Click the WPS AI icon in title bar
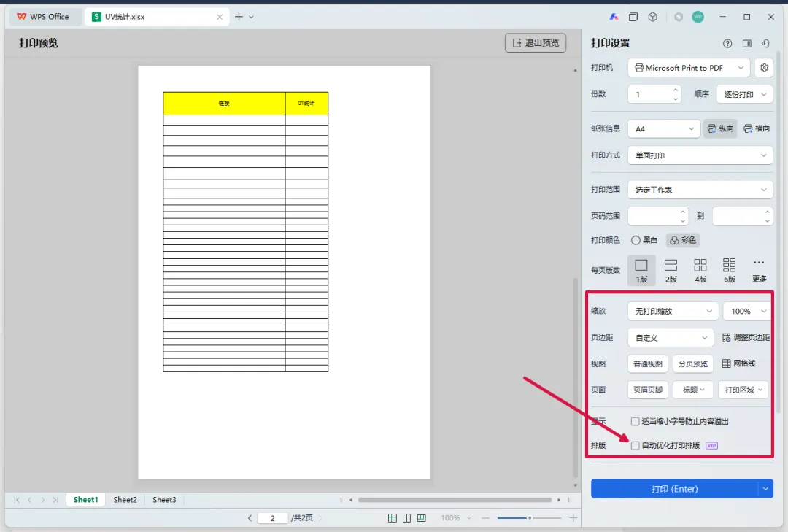 (614, 17)
